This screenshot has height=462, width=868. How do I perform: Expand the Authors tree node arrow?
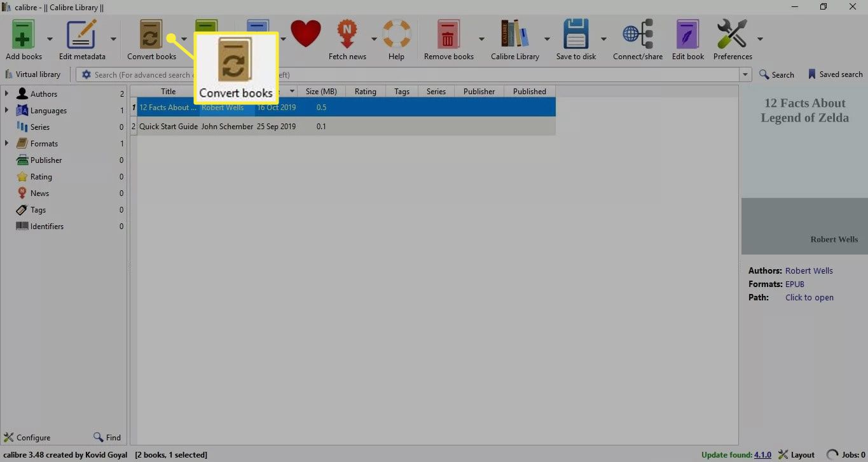coord(6,94)
